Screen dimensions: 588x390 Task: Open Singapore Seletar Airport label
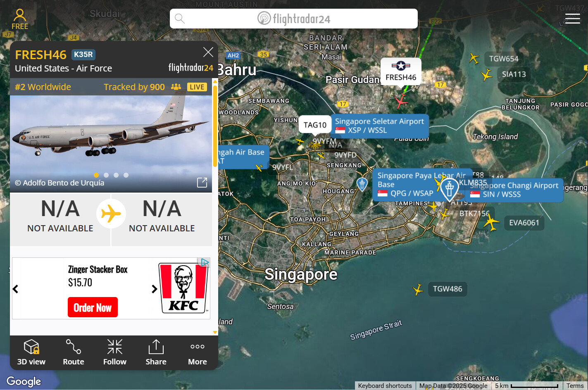pyautogui.click(x=379, y=126)
